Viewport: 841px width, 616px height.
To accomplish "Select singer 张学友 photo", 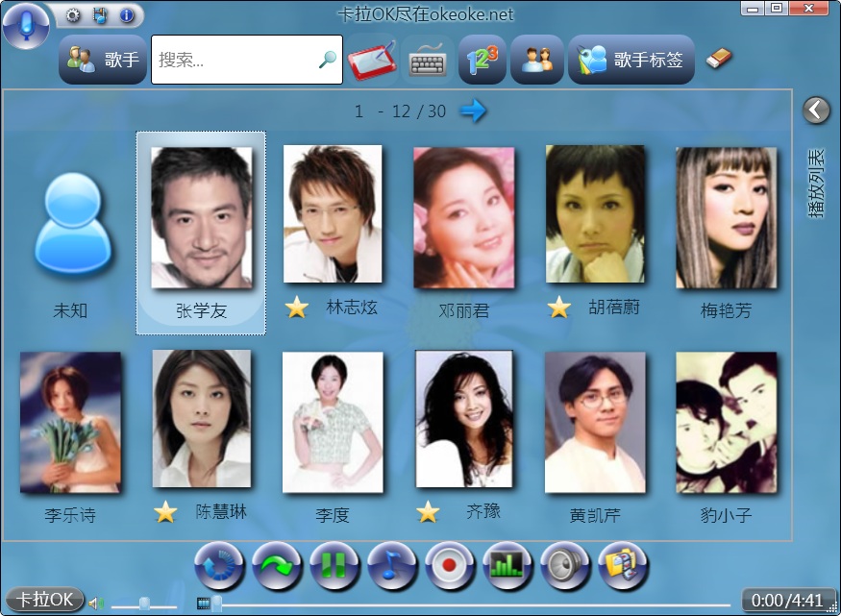I will coord(201,217).
